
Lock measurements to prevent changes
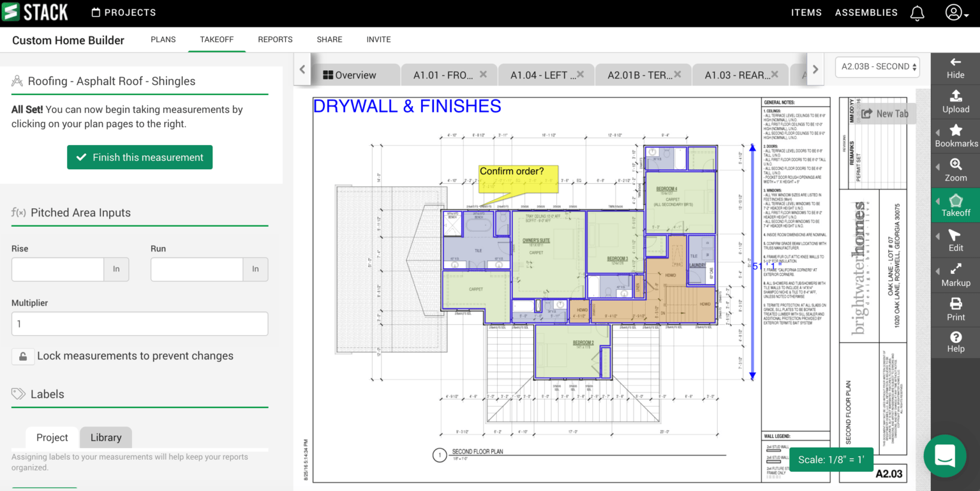(x=23, y=357)
